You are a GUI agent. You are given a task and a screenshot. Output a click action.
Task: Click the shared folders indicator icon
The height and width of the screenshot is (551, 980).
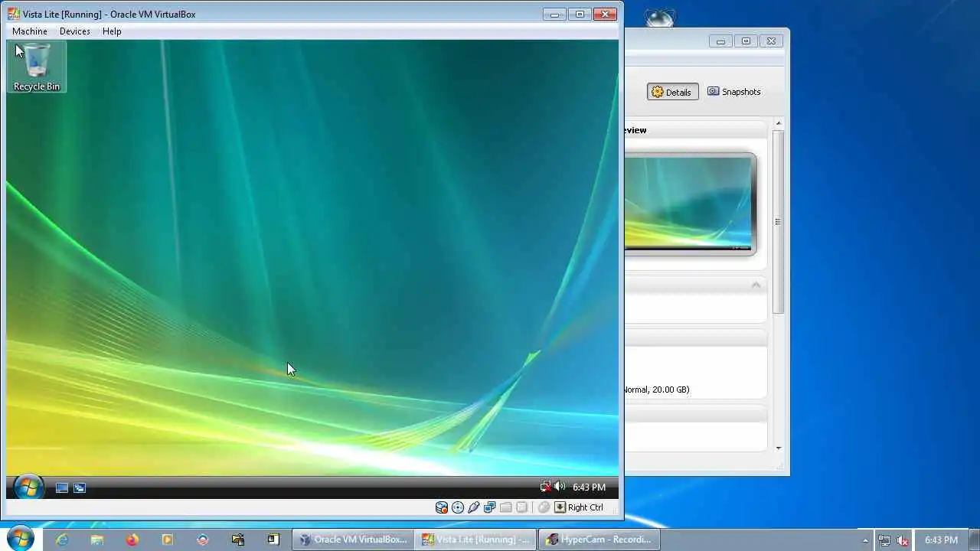pyautogui.click(x=506, y=507)
